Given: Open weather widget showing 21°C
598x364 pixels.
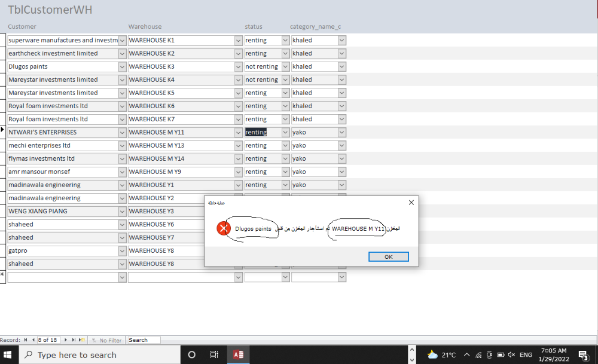Looking at the screenshot, I should pyautogui.click(x=442, y=355).
